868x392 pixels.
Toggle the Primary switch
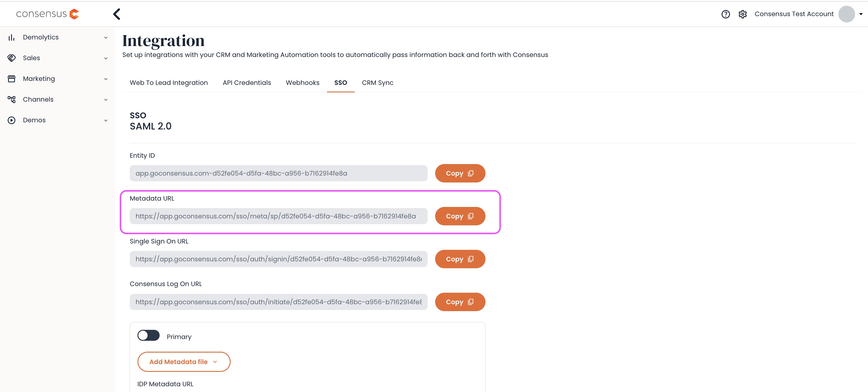(x=148, y=335)
